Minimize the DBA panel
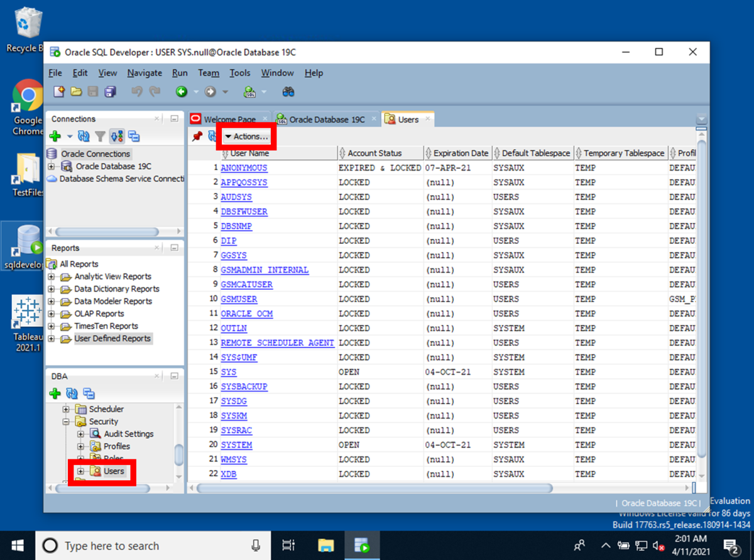Image resolution: width=754 pixels, height=560 pixels. [175, 376]
